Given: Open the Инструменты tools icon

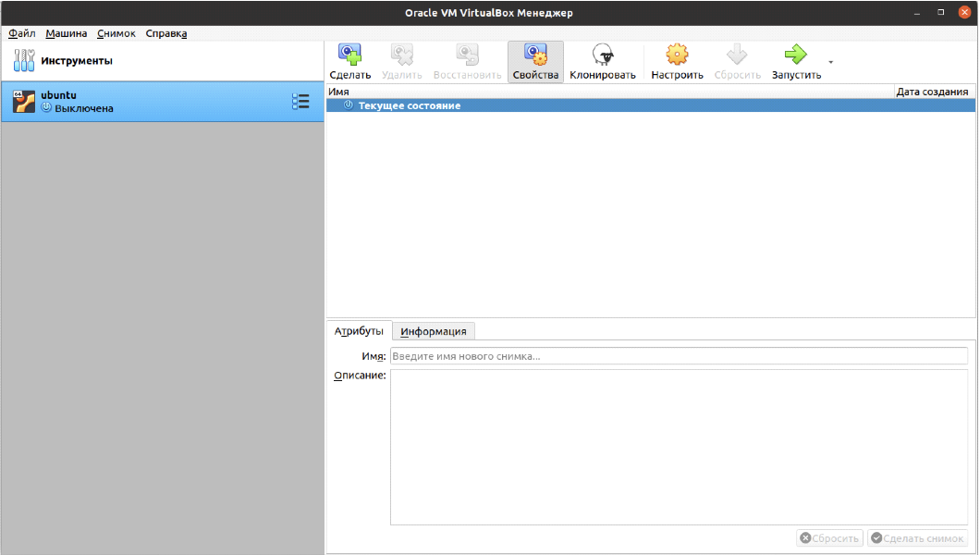Looking at the screenshot, I should tap(24, 61).
